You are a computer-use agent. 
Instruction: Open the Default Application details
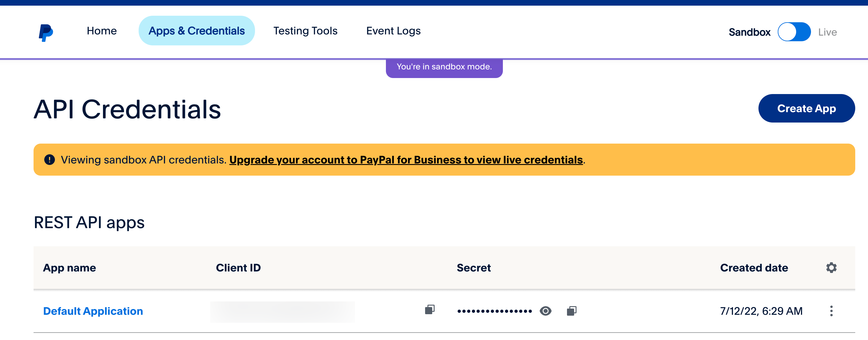93,311
